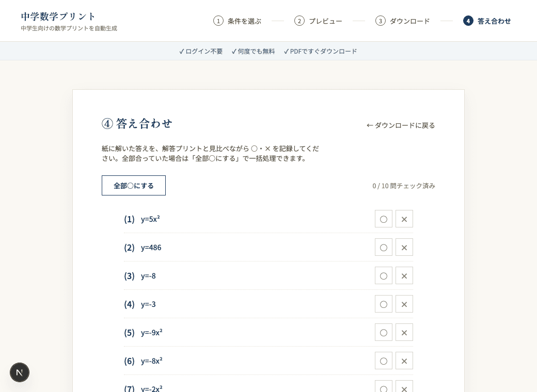Mark question (6) y=-8x² as wrong ×
The image size is (537, 392).
[x=404, y=361]
